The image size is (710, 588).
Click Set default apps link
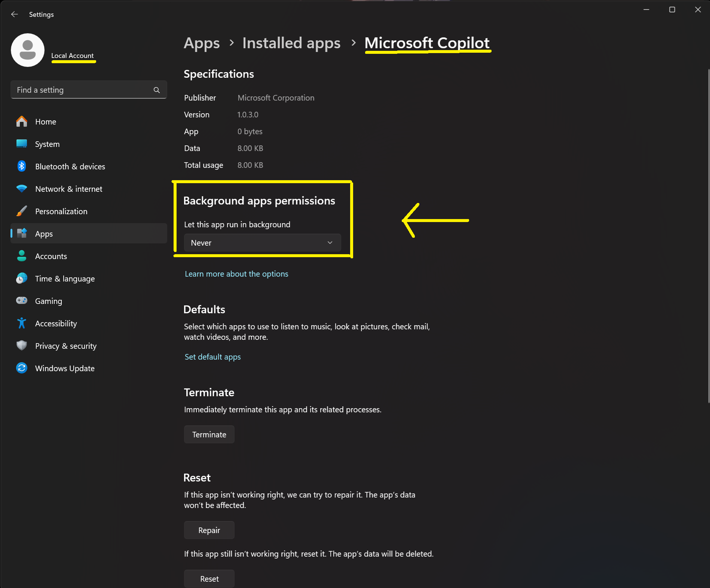212,357
